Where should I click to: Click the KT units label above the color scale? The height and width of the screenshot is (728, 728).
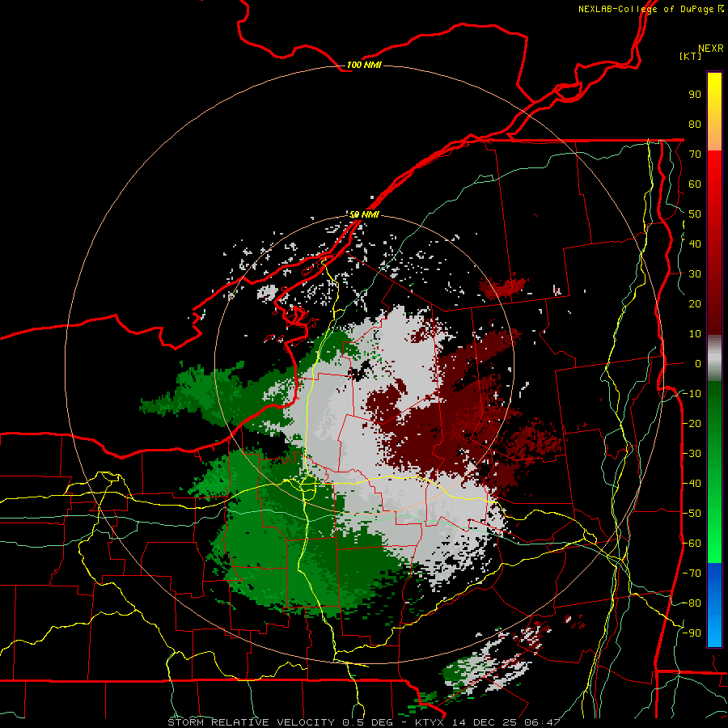coord(690,56)
